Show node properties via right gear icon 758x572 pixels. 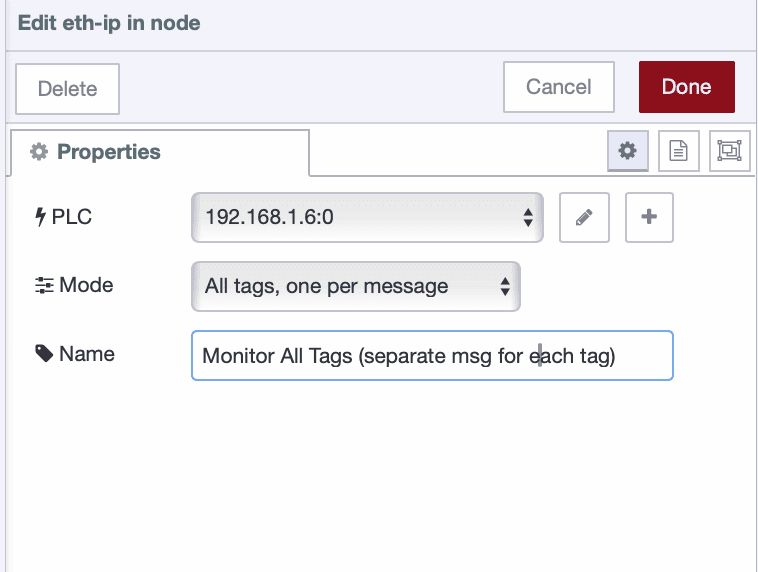[627, 151]
